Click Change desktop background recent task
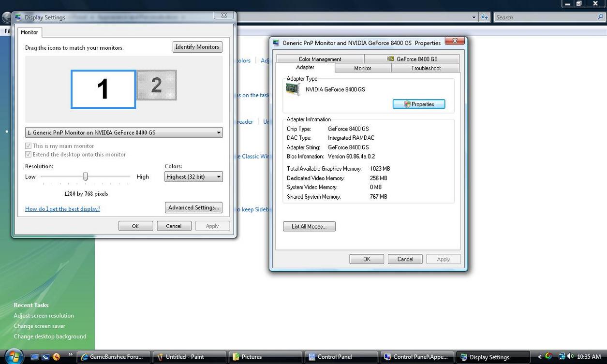Viewport: 607px width, 364px height. click(50, 337)
